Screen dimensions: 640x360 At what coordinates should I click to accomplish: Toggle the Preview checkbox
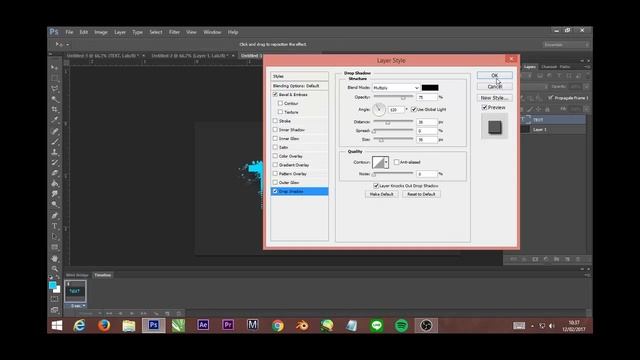[x=484, y=107]
